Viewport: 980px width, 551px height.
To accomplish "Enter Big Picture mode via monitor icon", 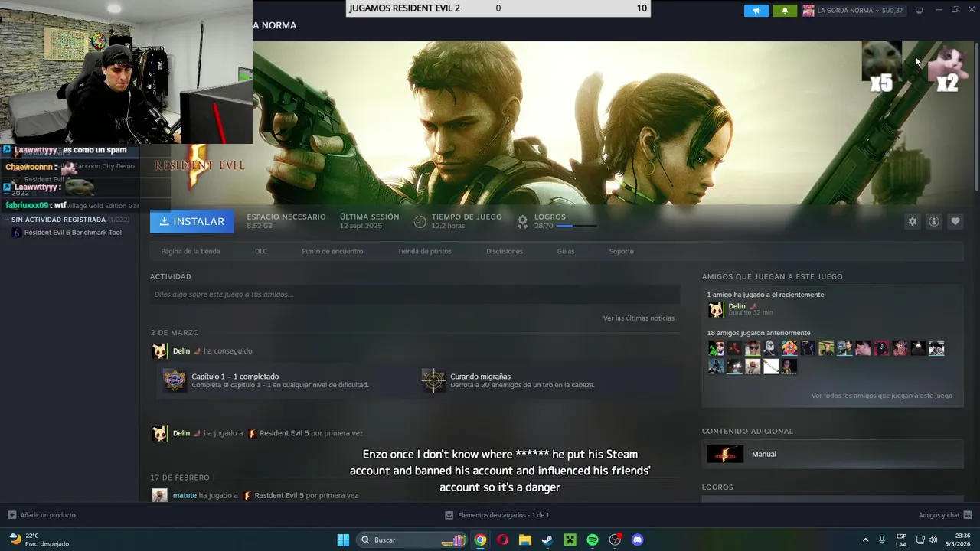I will point(919,10).
